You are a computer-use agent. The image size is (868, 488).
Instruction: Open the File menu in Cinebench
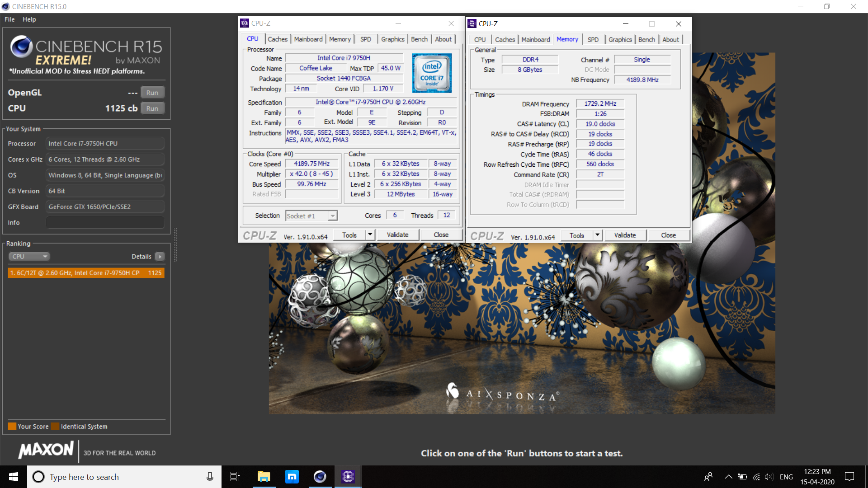pos(9,19)
